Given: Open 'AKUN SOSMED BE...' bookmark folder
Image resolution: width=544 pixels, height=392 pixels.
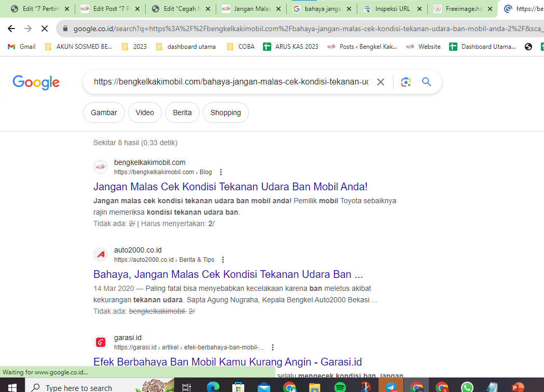Looking at the screenshot, I should pyautogui.click(x=79, y=47).
